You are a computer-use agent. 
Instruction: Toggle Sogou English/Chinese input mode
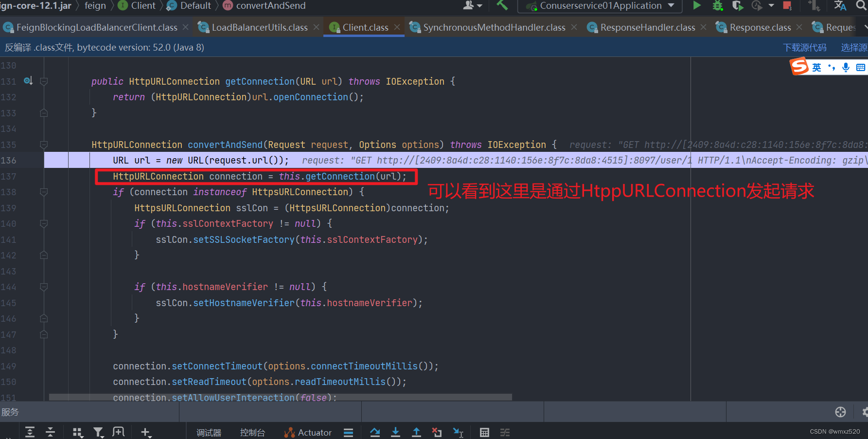(x=816, y=67)
